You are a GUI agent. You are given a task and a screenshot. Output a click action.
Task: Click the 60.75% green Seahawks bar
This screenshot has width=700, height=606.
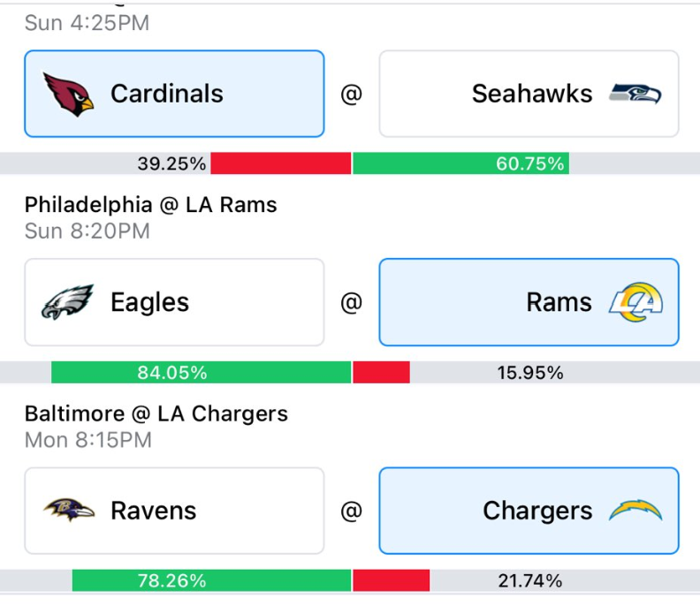(460, 163)
